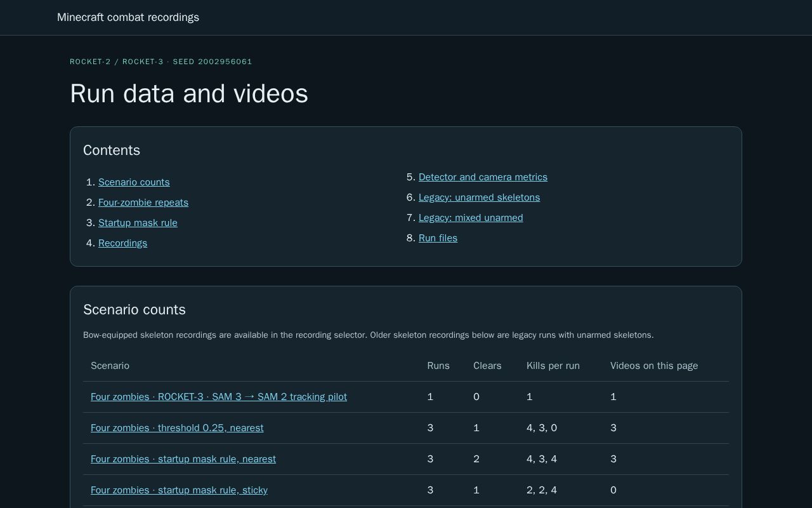
Task: Click the Scenario counts section heading
Action: pyautogui.click(x=134, y=310)
